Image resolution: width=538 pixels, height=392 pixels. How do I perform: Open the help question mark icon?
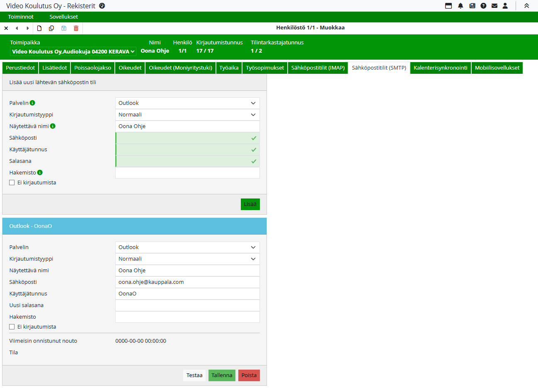(483, 6)
